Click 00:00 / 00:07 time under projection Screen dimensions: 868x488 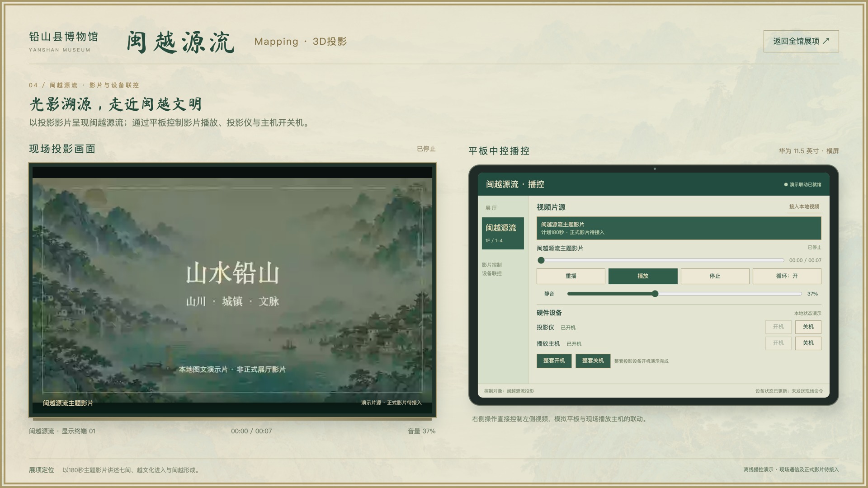251,431
